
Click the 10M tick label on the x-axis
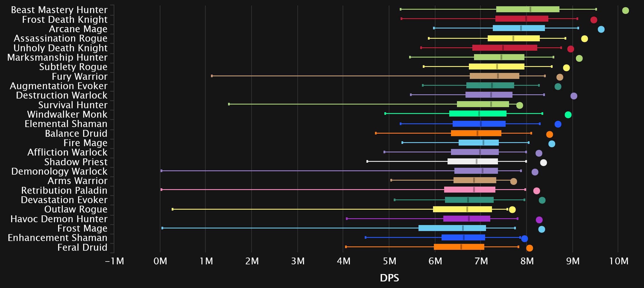point(619,261)
